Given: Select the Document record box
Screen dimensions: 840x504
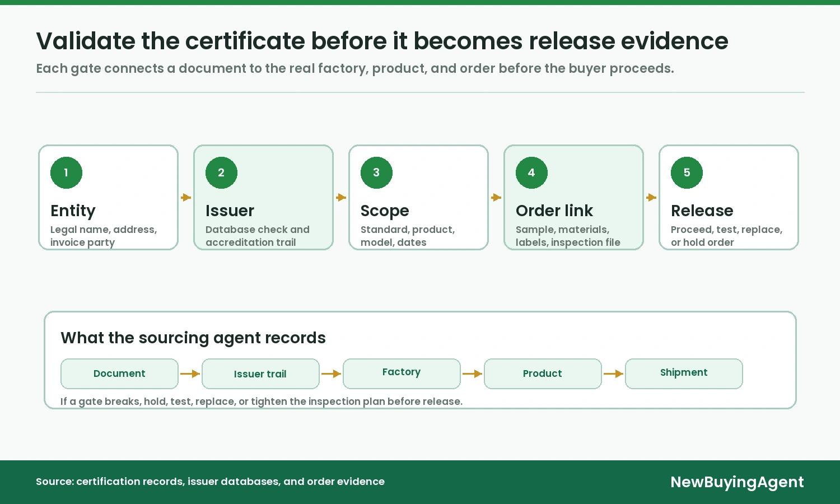Looking at the screenshot, I should (x=119, y=374).
